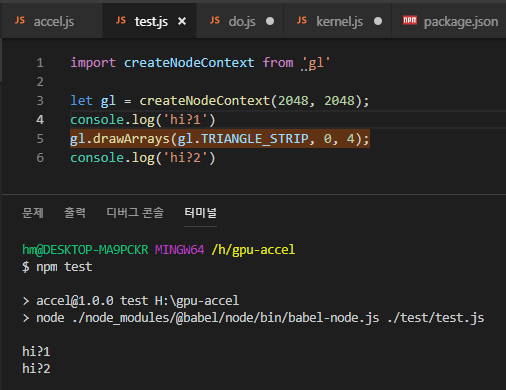Click the highlighted gl.drawArrays line
Image resolution: width=506 pixels, height=390 pixels.
coord(220,139)
